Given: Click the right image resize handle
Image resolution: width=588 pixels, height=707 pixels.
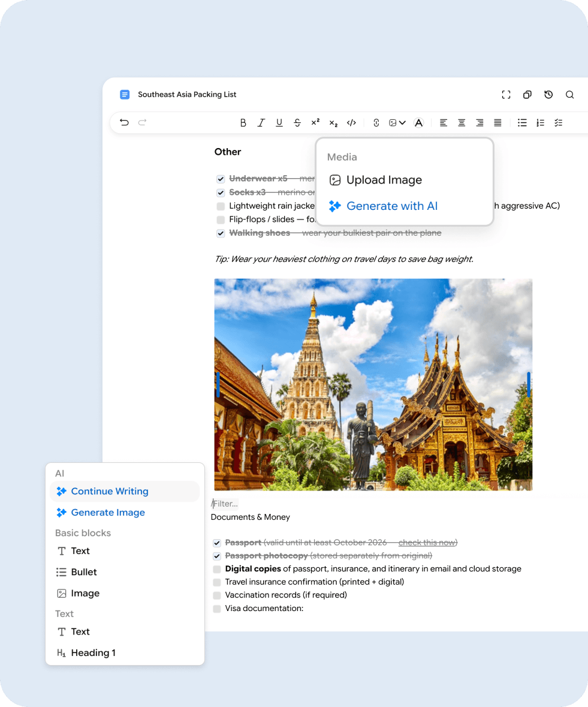Looking at the screenshot, I should coord(529,384).
